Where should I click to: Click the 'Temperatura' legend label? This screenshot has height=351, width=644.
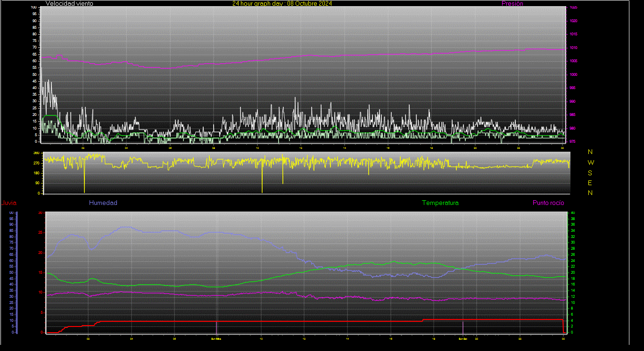click(440, 203)
